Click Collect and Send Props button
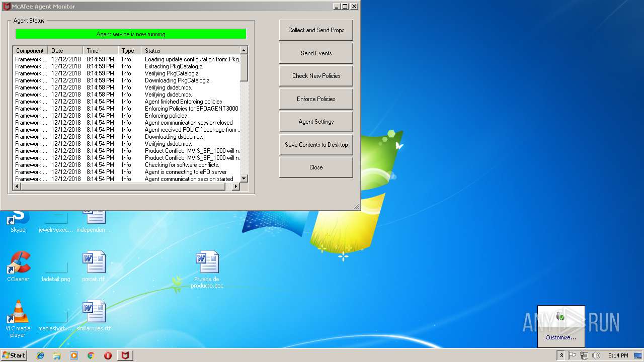644x362 pixels. click(316, 30)
